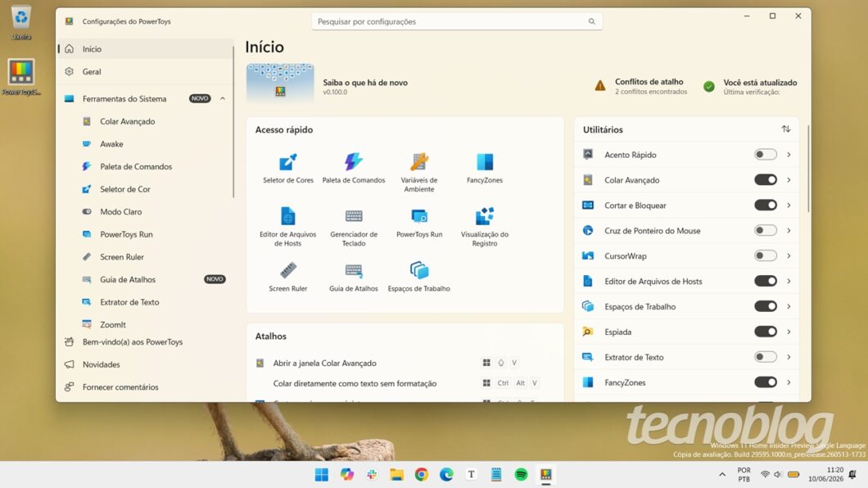Open Slack from the taskbar

pyautogui.click(x=372, y=474)
